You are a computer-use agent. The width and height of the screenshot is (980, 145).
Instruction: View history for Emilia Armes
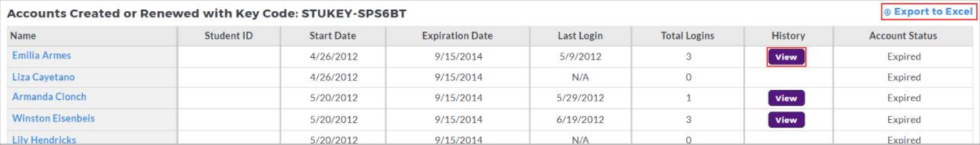pos(786,57)
